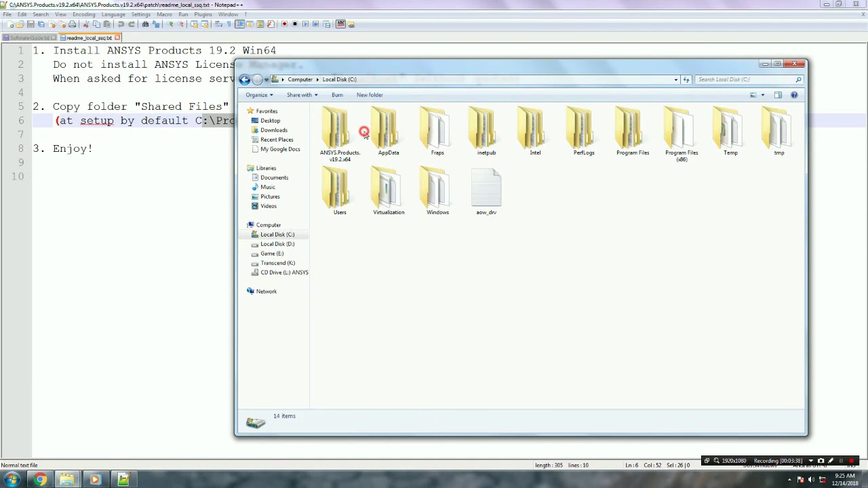Click the Notepad++ Find (binoculars) toolbar icon
Viewport: 868px width, 488px height.
point(145,24)
